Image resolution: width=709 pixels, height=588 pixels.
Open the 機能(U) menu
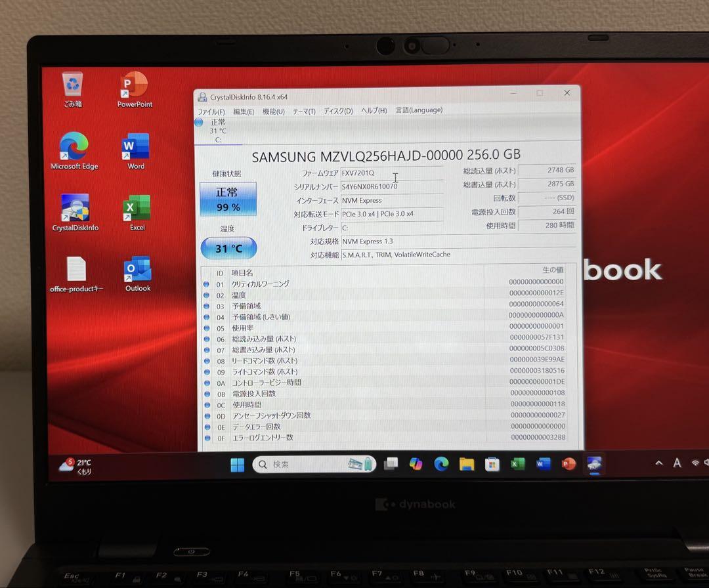[274, 111]
